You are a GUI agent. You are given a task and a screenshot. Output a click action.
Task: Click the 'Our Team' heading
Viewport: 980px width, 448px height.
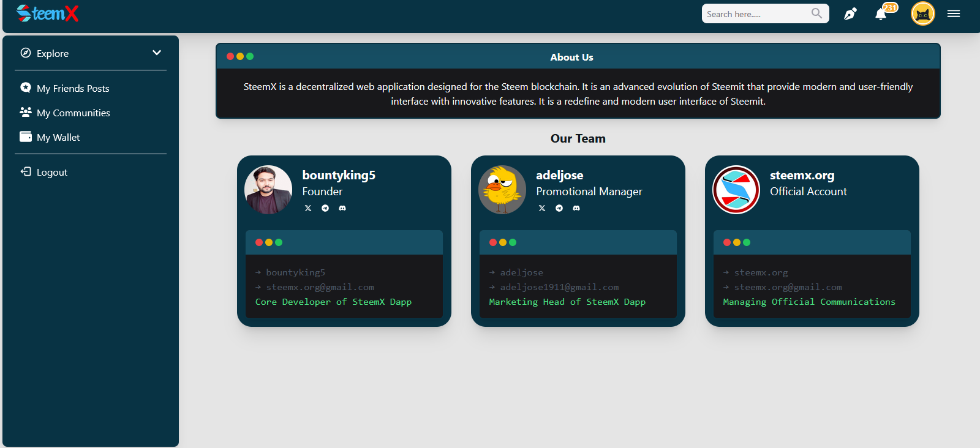(x=578, y=138)
